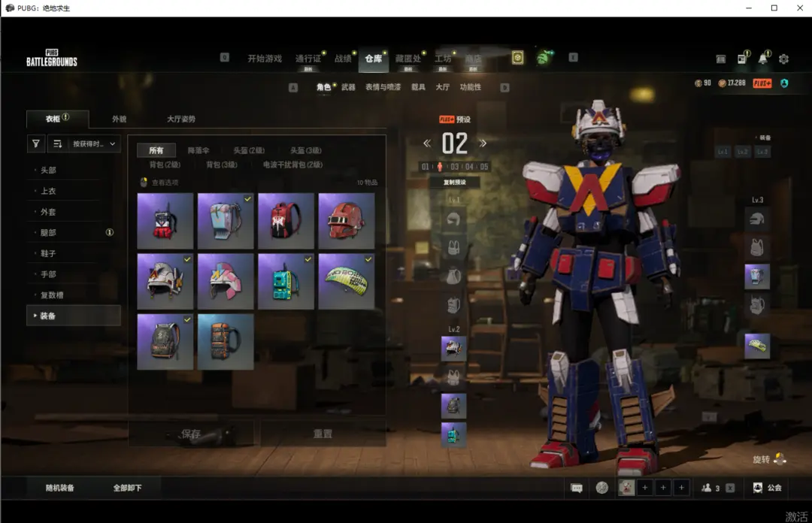
Task: Select preset slot 03
Action: coord(454,167)
